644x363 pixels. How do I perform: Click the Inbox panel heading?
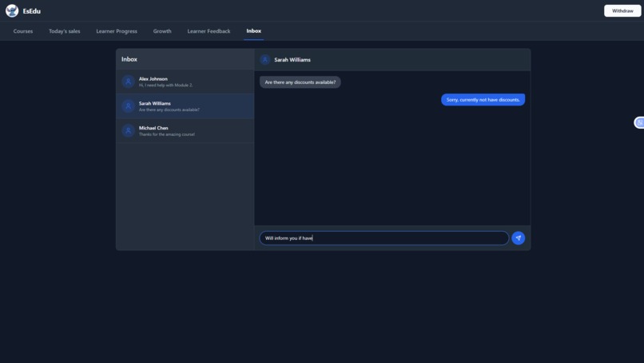129,59
